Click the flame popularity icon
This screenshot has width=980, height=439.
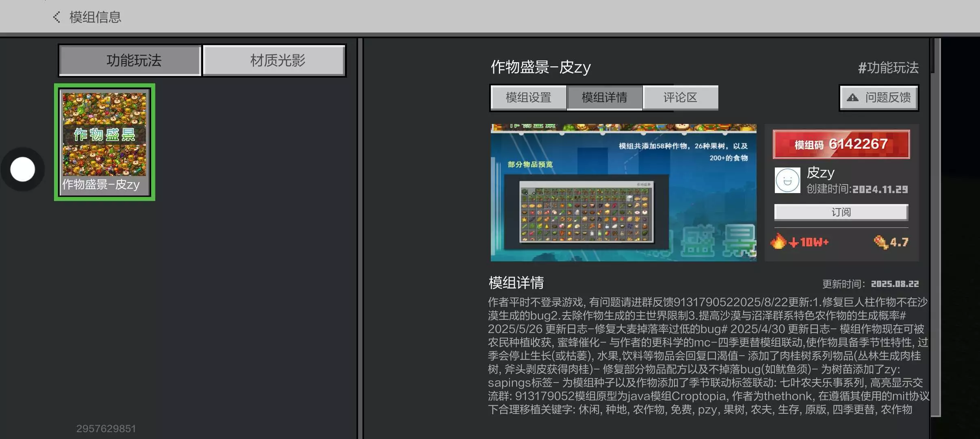[778, 241]
